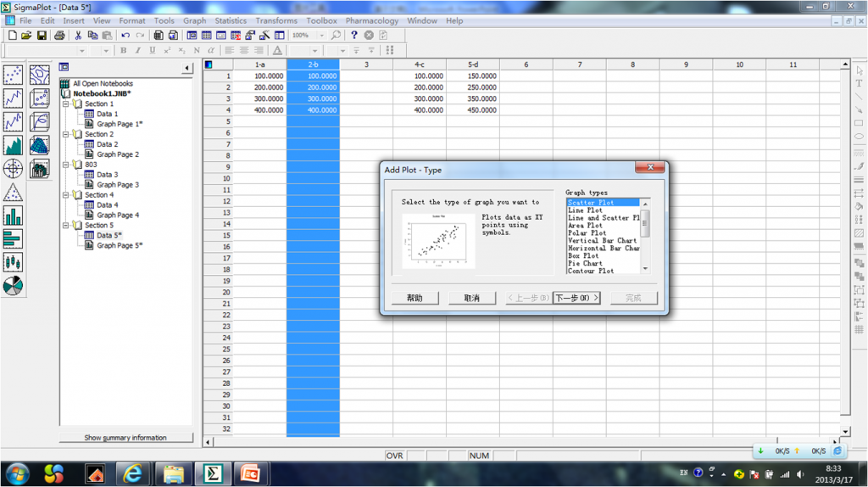Screen dimensions: 868x487
Task: Click the Copy toolbar icon
Action: (x=92, y=35)
